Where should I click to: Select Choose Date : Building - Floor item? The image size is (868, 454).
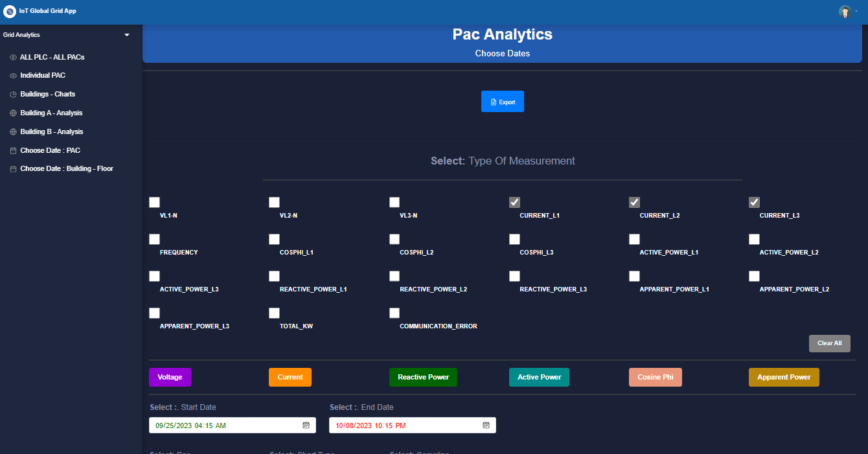(67, 169)
